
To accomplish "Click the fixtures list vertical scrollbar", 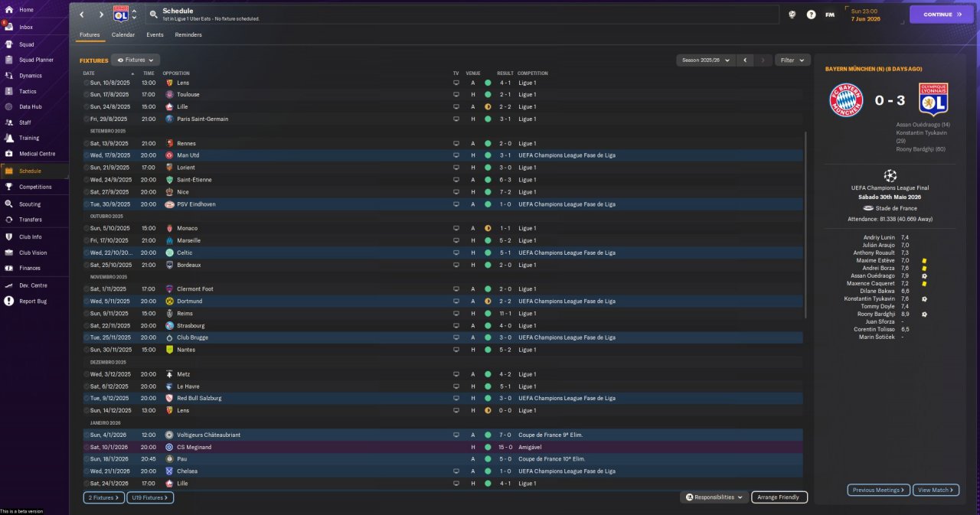I will coord(805,225).
